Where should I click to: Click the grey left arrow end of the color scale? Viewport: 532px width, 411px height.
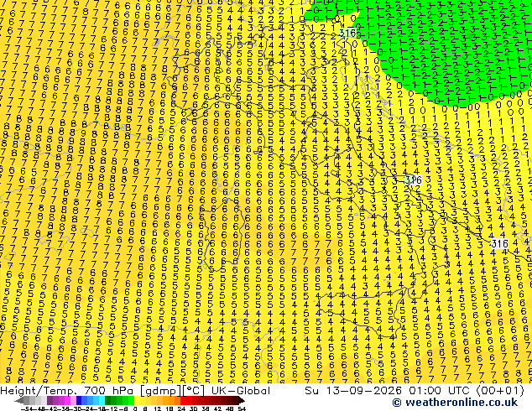[x=19, y=400]
